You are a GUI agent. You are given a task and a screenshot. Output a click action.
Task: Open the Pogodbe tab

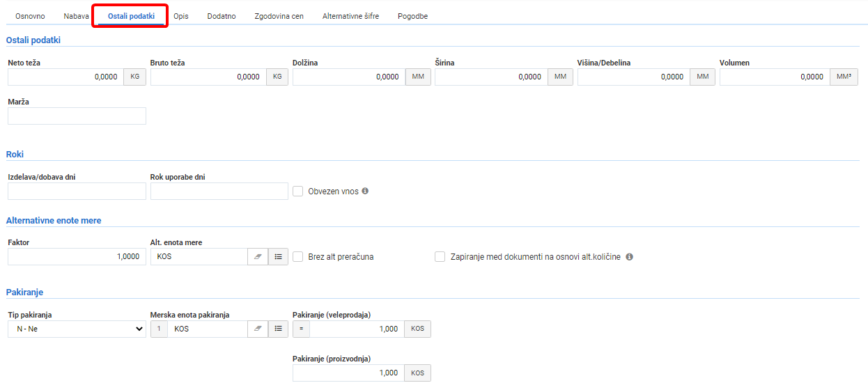[x=412, y=16]
